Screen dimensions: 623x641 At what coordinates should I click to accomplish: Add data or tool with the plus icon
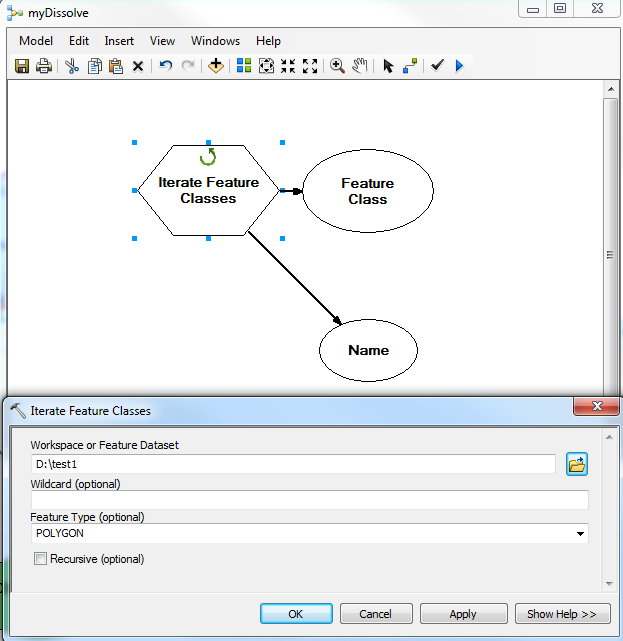216,65
